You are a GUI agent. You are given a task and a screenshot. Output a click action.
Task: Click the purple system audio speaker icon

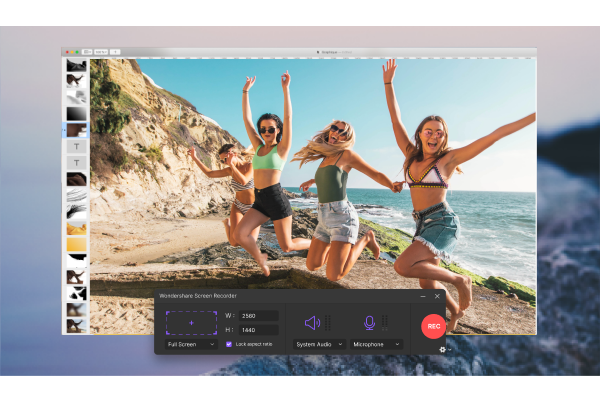point(312,323)
